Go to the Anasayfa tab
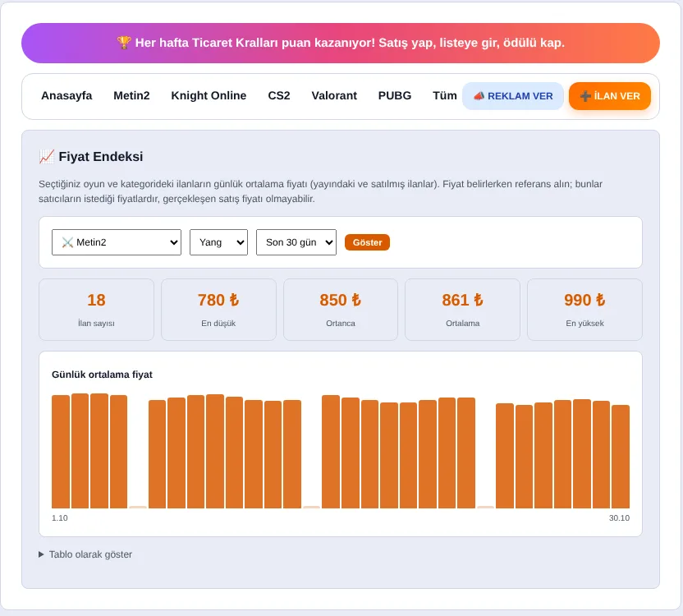683x616 pixels. 66,95
